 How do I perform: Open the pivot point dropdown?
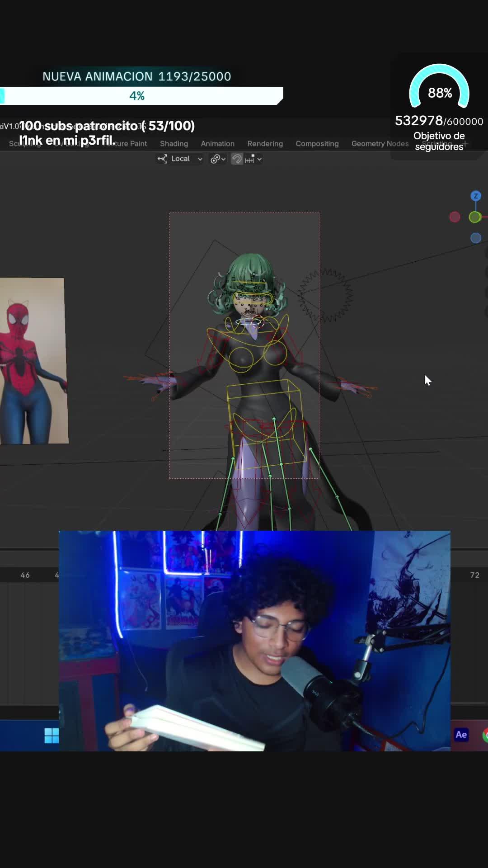coord(218,159)
